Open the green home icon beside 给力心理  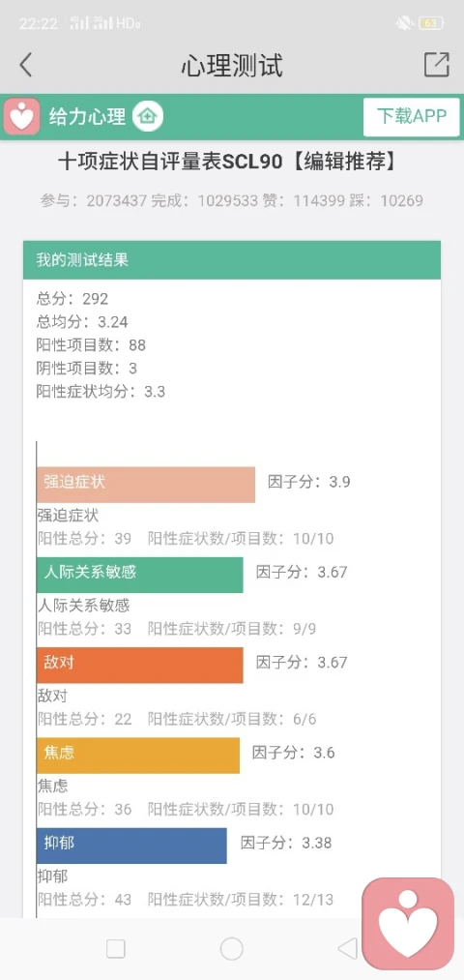pos(147,116)
